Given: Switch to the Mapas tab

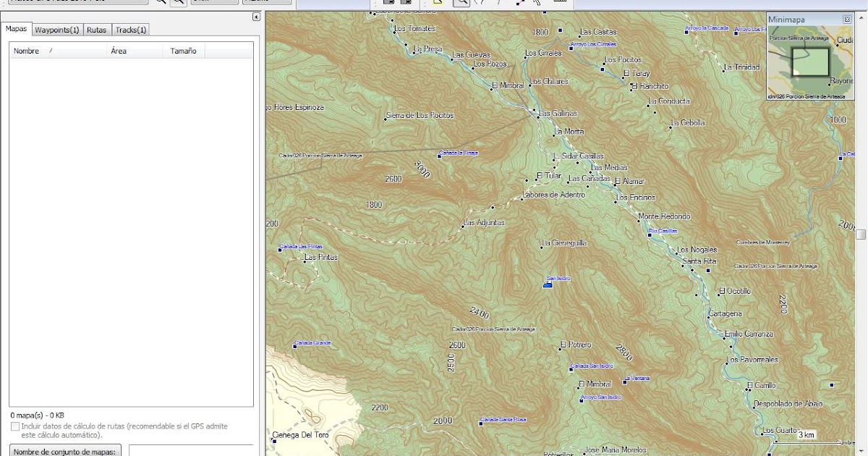Looking at the screenshot, I should click(x=16, y=30).
